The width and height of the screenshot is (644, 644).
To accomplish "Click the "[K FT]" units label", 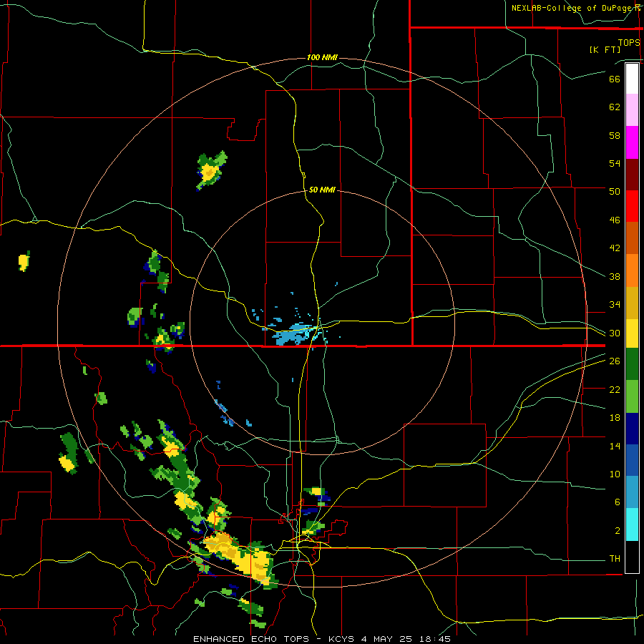I will click(x=605, y=49).
